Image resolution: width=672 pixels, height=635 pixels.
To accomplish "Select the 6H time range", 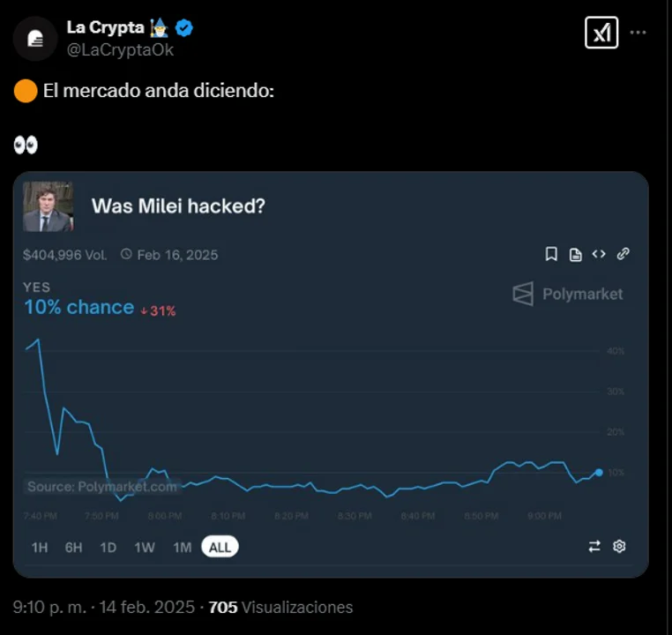I will [x=73, y=548].
